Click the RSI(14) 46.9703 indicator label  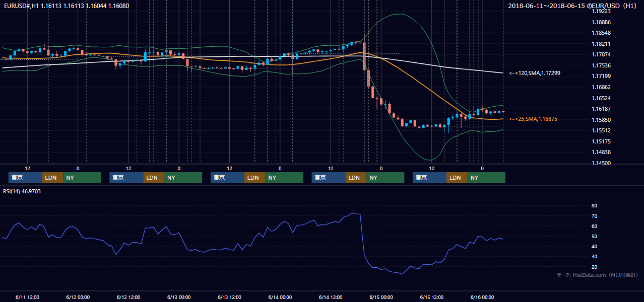tap(22, 191)
